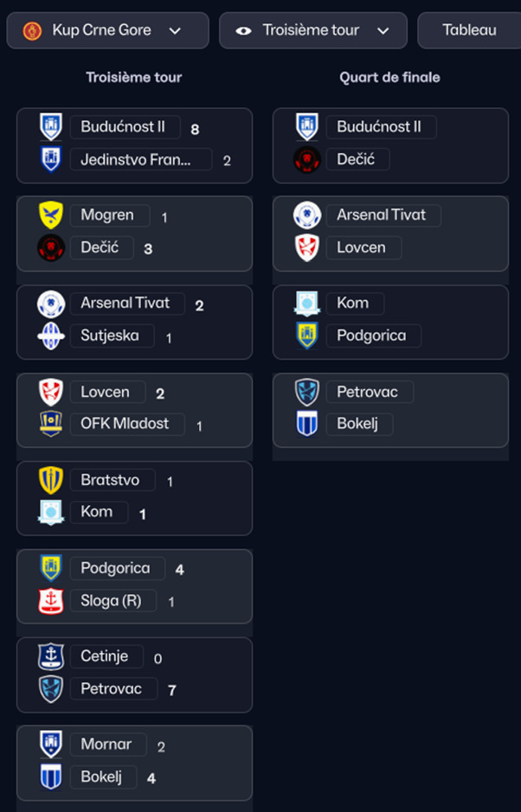Expand the Troisième tour round selector chevron

[x=383, y=30]
